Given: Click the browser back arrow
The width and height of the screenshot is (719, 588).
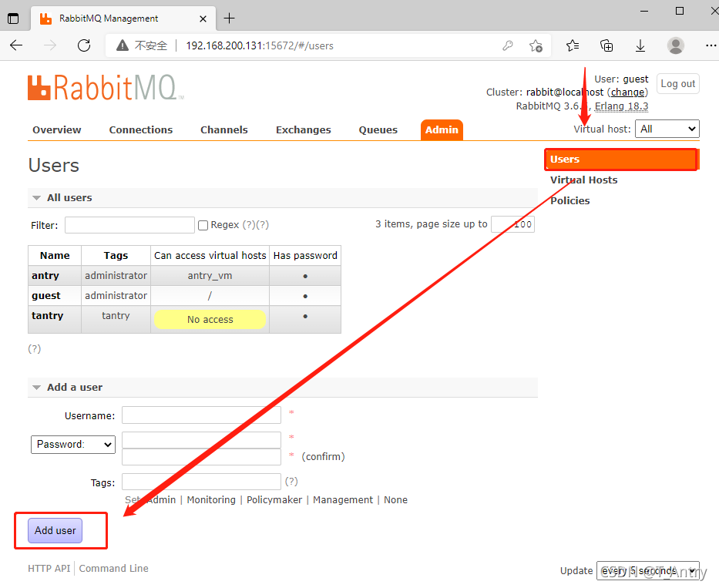Looking at the screenshot, I should (16, 45).
